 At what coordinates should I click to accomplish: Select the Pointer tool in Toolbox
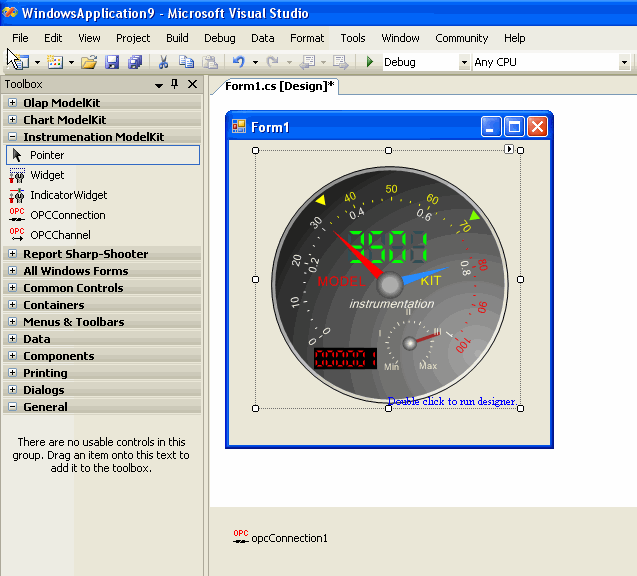click(103, 155)
